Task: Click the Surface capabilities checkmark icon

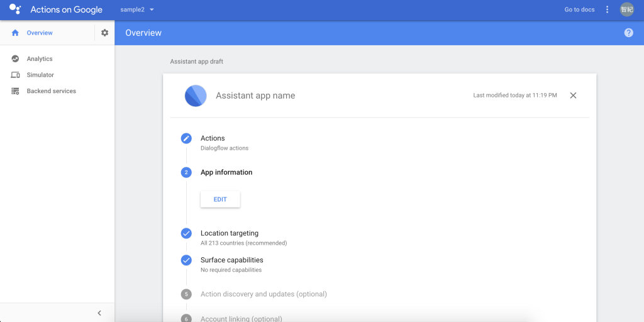Action: [186, 260]
